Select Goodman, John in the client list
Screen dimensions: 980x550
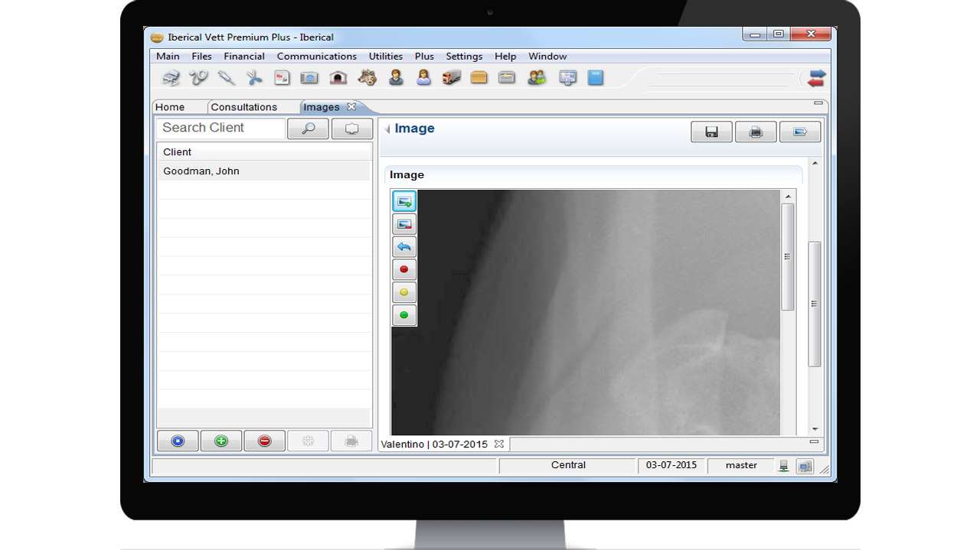click(x=201, y=171)
